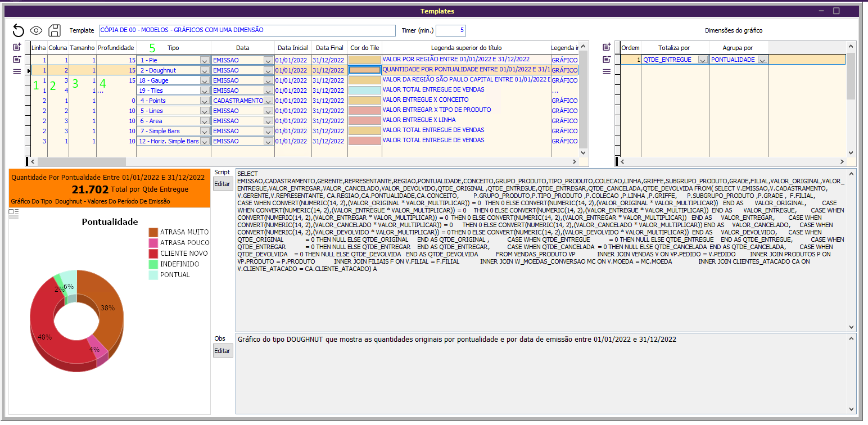Screen dimensions: 868x425
Task: Click the Template name input field
Action: pyautogui.click(x=248, y=30)
